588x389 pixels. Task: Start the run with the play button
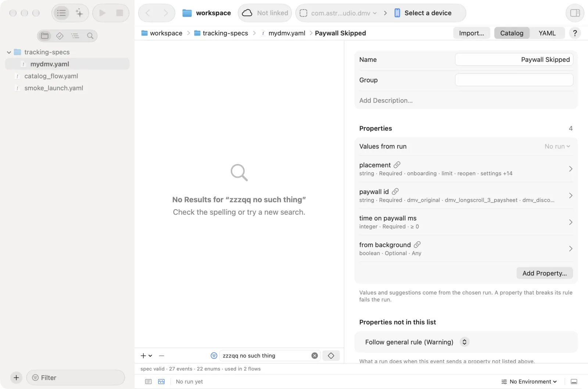point(103,13)
